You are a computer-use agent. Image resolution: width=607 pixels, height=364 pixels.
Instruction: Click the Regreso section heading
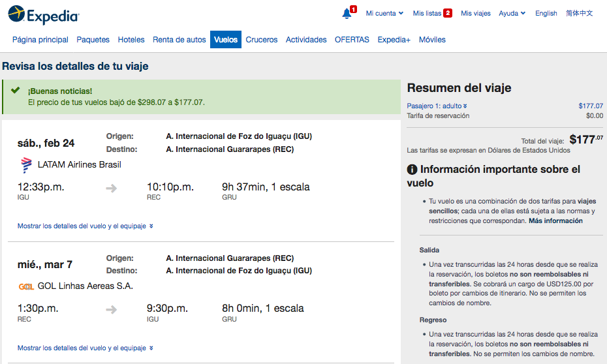click(433, 320)
